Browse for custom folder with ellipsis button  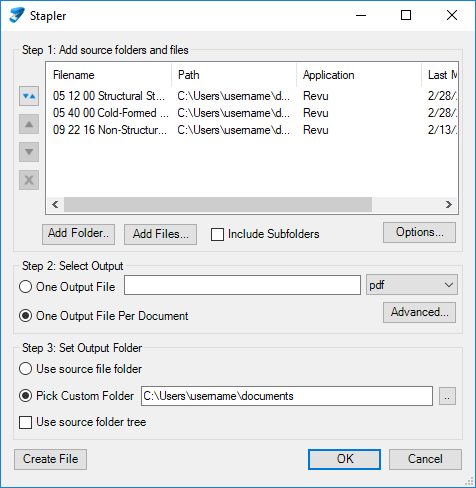click(x=447, y=396)
